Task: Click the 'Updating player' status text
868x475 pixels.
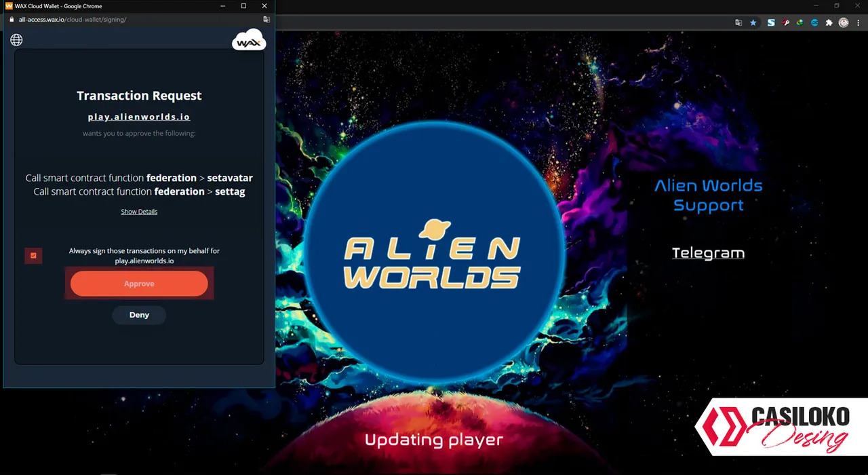Action: pyautogui.click(x=434, y=440)
